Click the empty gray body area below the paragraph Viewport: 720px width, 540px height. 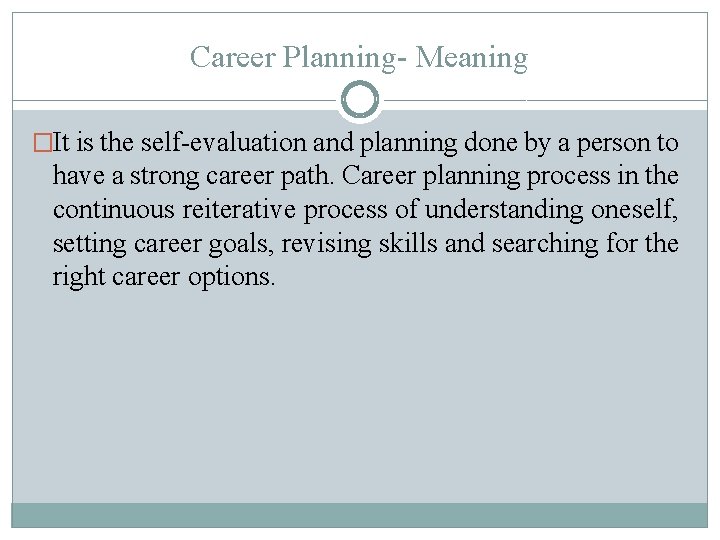click(360, 395)
